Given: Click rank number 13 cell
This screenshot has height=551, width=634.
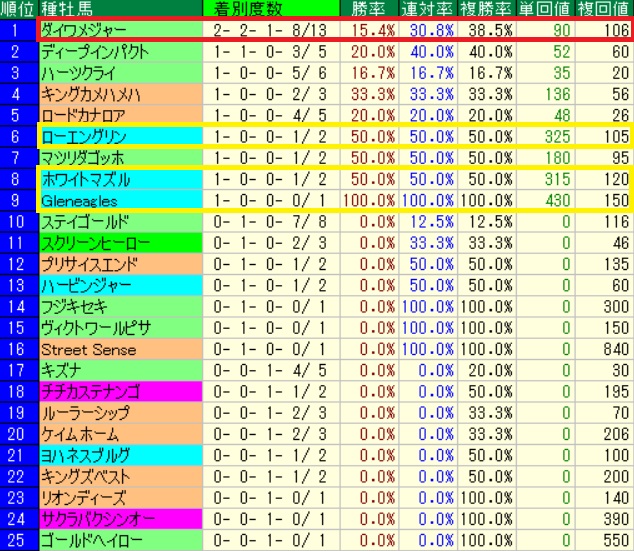Looking at the screenshot, I should [x=19, y=285].
